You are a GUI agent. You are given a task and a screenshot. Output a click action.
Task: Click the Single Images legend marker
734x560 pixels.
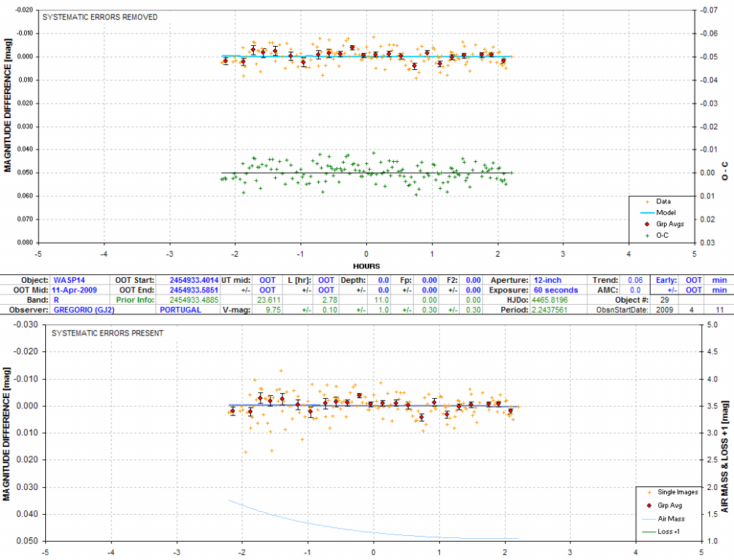point(649,492)
